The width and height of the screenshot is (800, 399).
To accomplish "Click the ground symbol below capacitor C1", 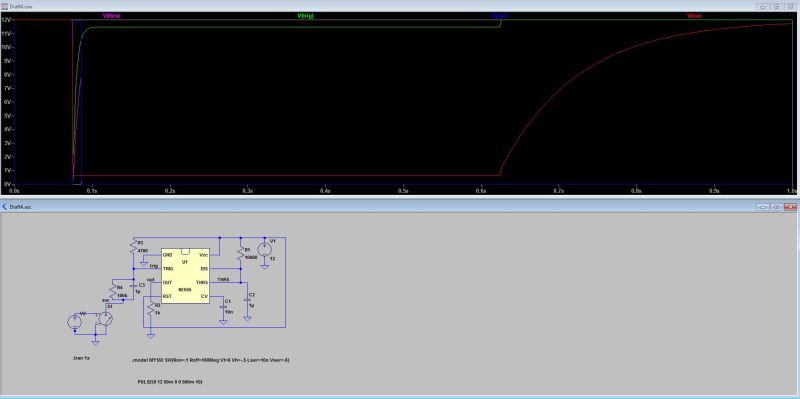I will [223, 322].
